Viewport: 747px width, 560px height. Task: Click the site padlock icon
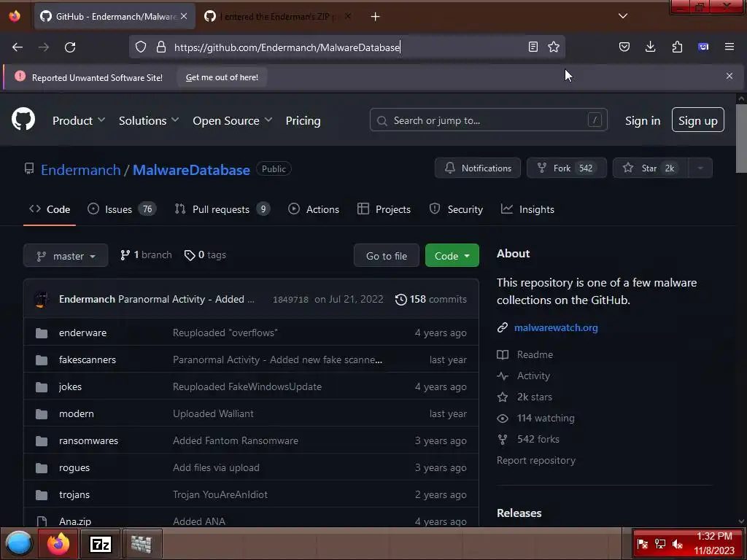tap(161, 47)
